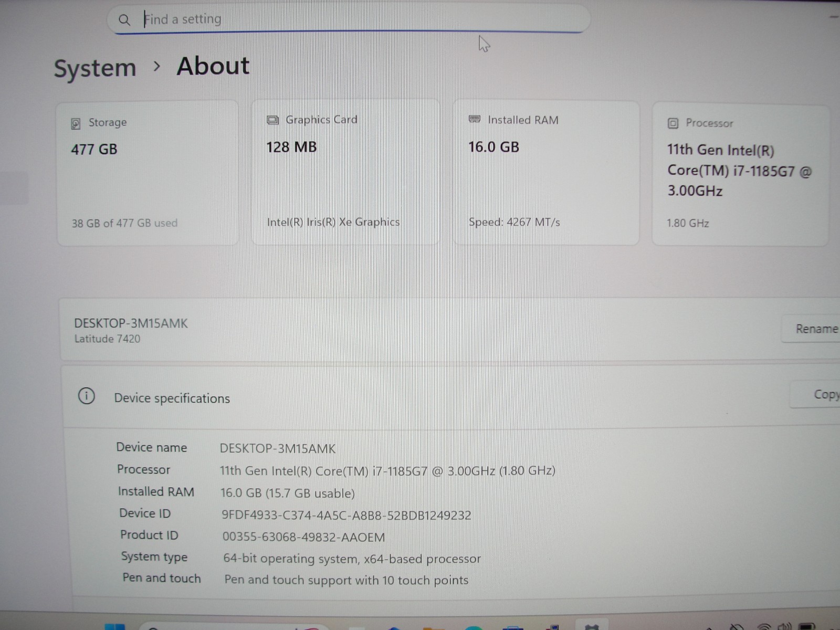This screenshot has width=840, height=630.
Task: Click the 16.0 GB value on RAM card
Action: click(493, 147)
